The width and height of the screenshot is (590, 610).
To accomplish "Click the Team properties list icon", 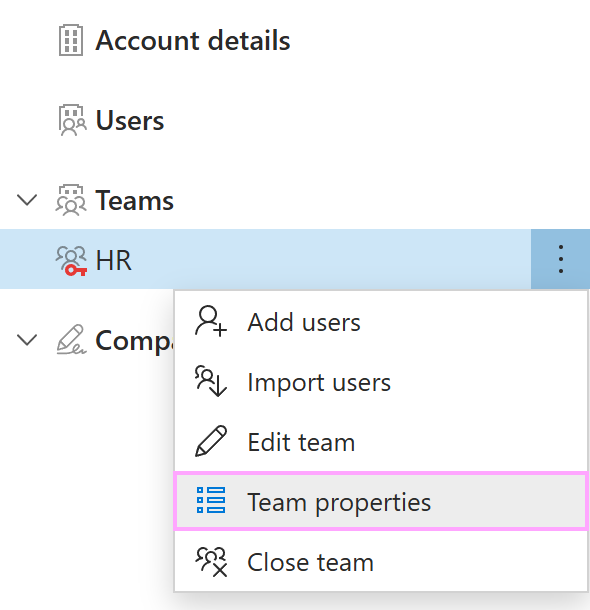I will coord(210,500).
